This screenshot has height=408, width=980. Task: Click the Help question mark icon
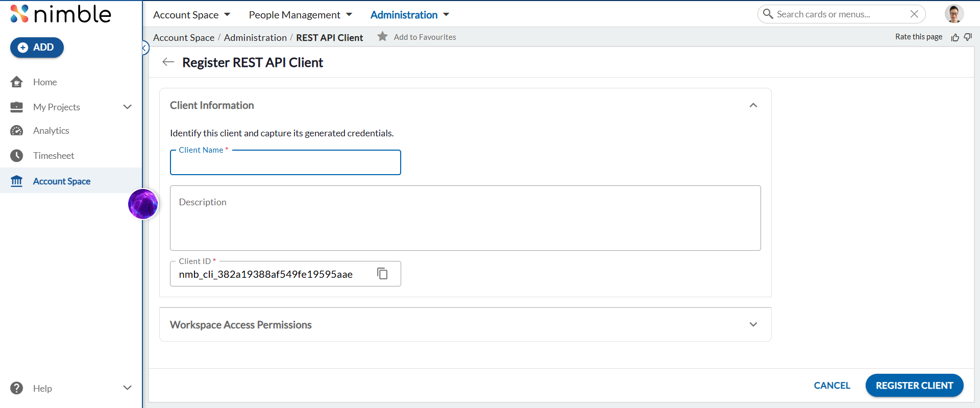17,388
